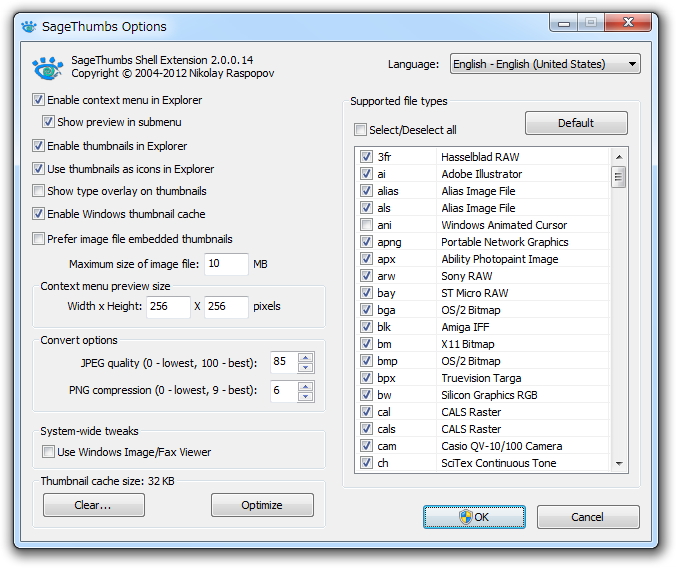Increase JPEG quality with up arrow

pyautogui.click(x=306, y=358)
